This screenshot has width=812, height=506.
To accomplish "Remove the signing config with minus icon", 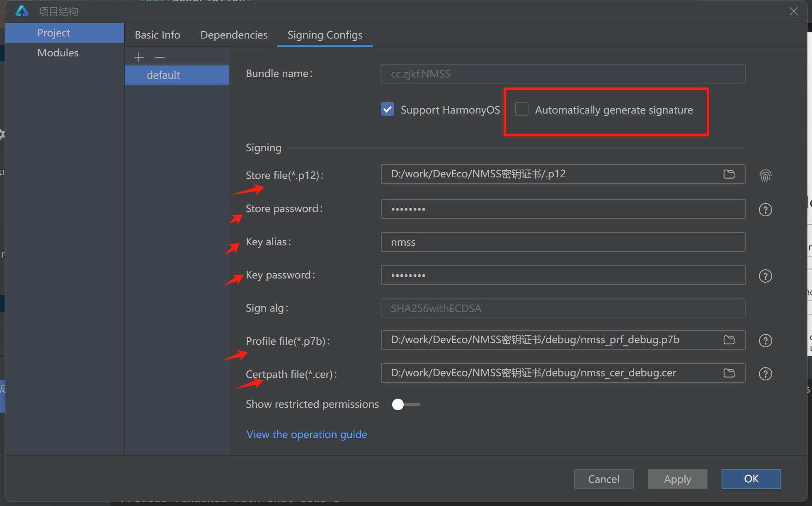I will pos(160,57).
